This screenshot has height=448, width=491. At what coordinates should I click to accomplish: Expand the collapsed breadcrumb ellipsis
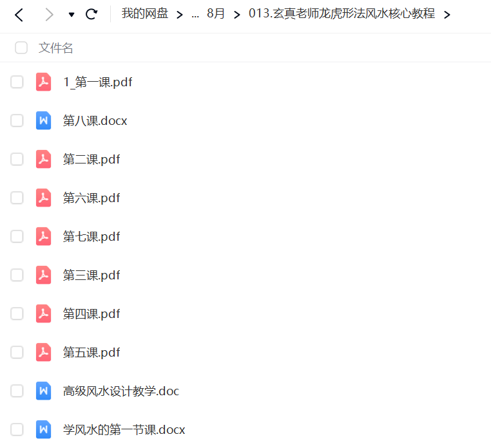click(x=195, y=14)
